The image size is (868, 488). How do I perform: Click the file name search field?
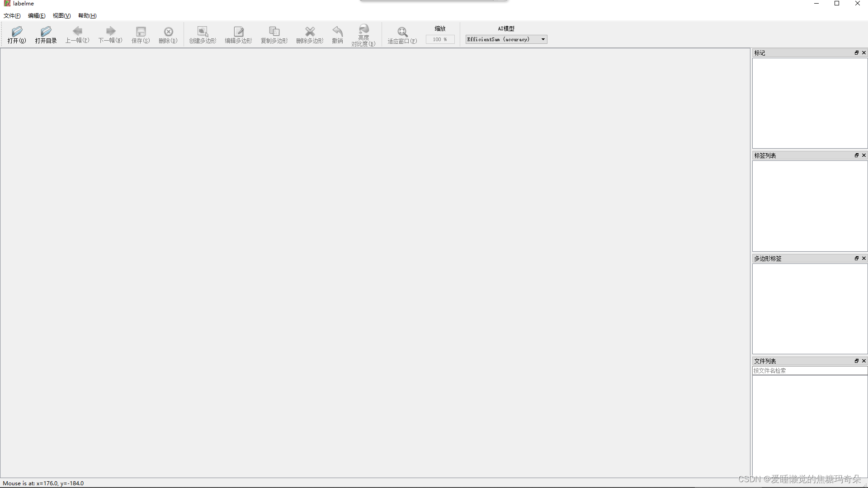pos(809,371)
